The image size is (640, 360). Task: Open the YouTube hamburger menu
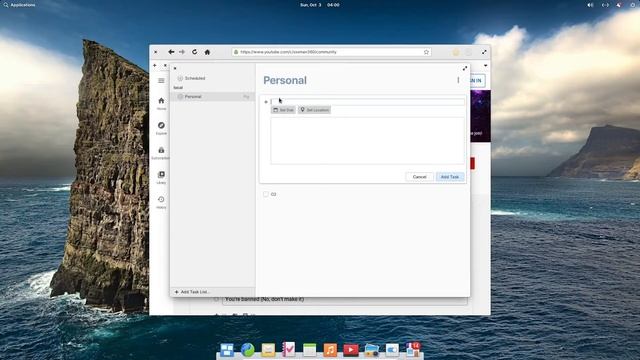(x=161, y=80)
